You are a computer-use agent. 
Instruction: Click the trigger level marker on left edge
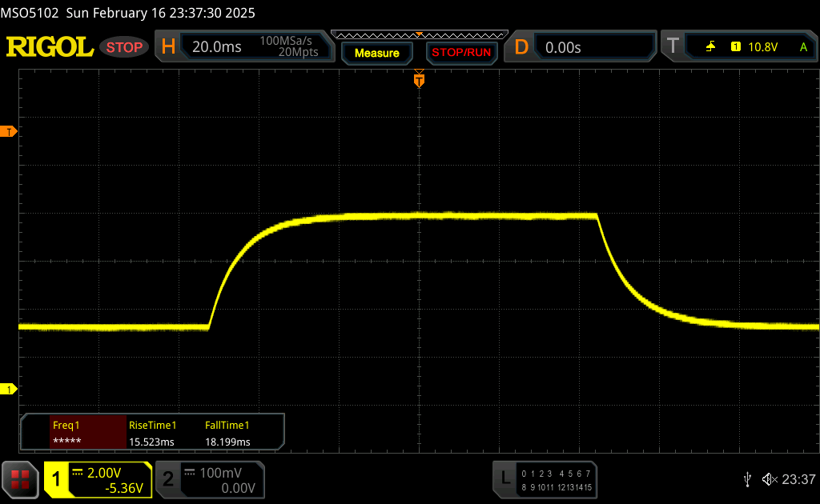click(10, 131)
